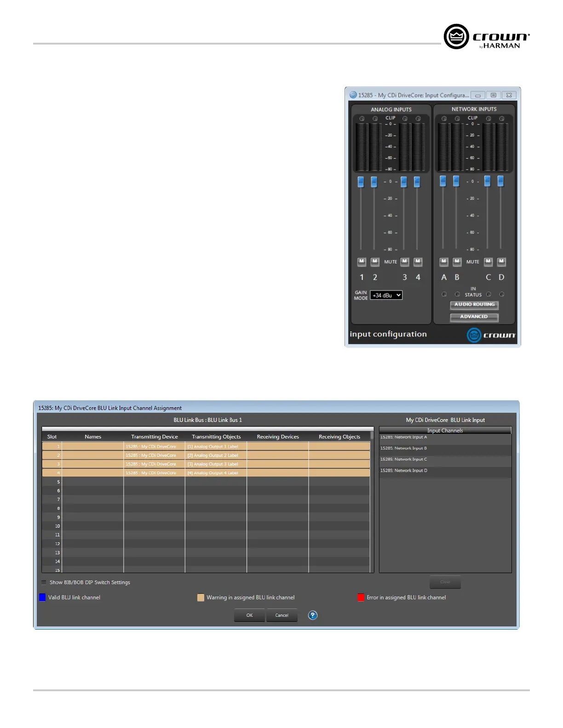Click the 'Valid BLU link channel' legend text
The height and width of the screenshot is (728, 563).
74,597
